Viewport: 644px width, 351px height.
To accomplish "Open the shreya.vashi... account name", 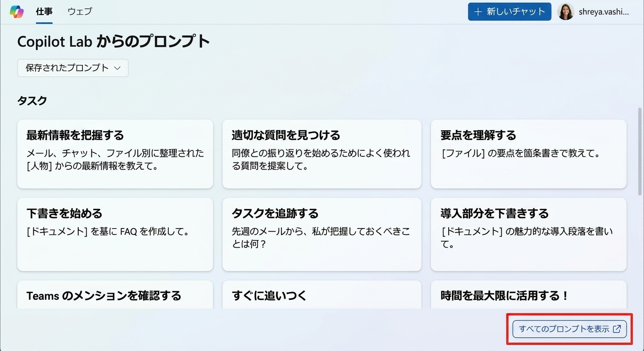I will 604,12.
